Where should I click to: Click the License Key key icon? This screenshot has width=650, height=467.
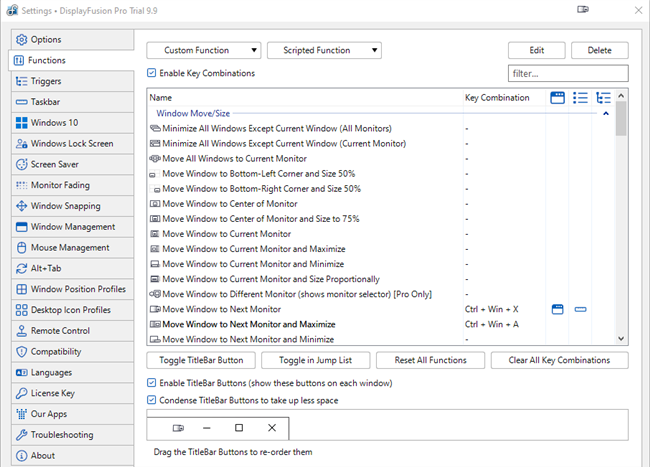point(22,393)
